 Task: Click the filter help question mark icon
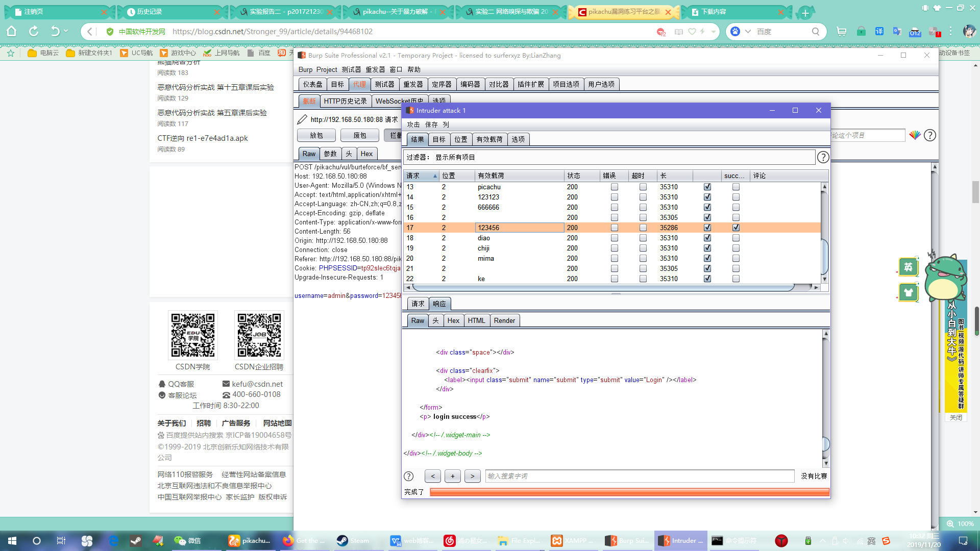point(823,157)
